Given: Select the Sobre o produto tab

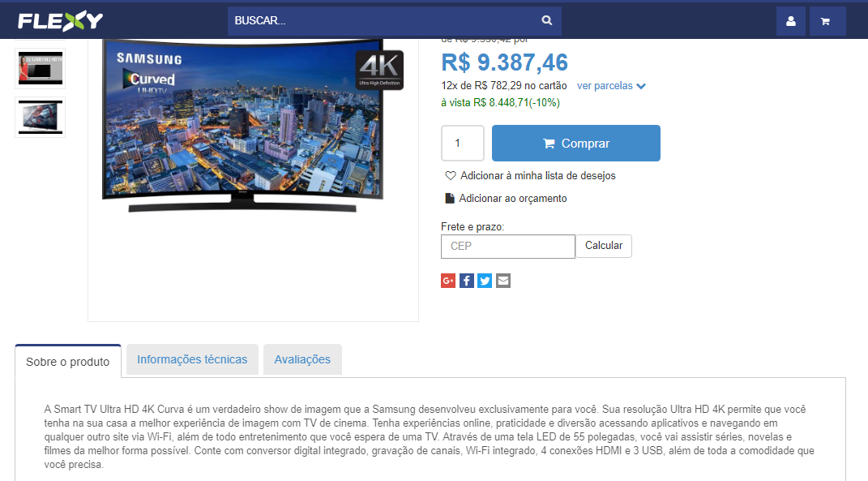Looking at the screenshot, I should tap(67, 362).
